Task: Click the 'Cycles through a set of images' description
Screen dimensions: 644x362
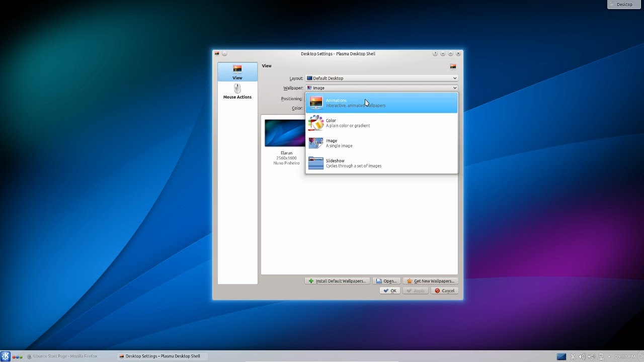Action: click(x=354, y=166)
